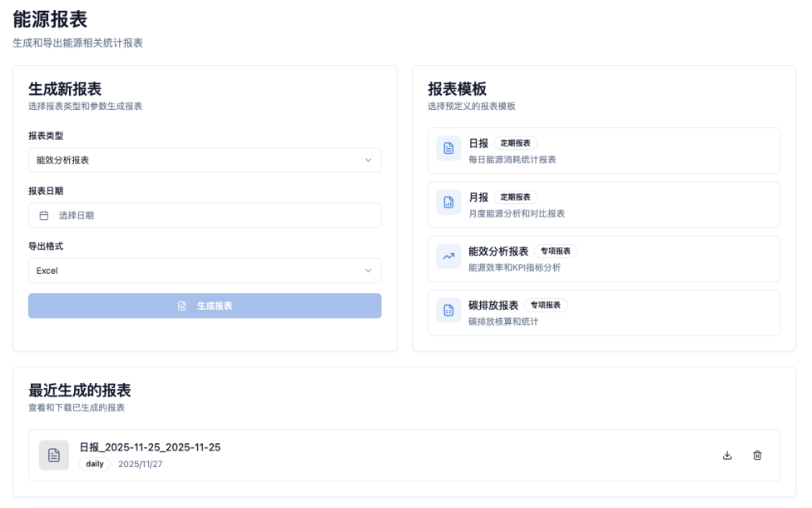Click the trend chart icon beside 能效分析报表
812x508 pixels.
pyautogui.click(x=448, y=256)
